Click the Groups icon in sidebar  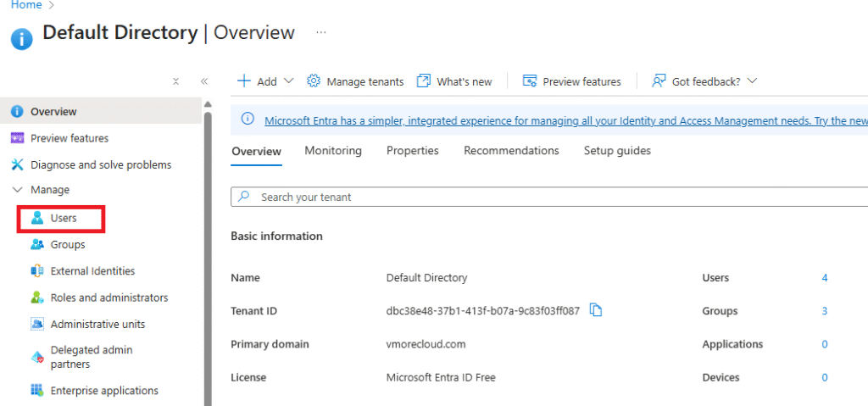pos(37,245)
